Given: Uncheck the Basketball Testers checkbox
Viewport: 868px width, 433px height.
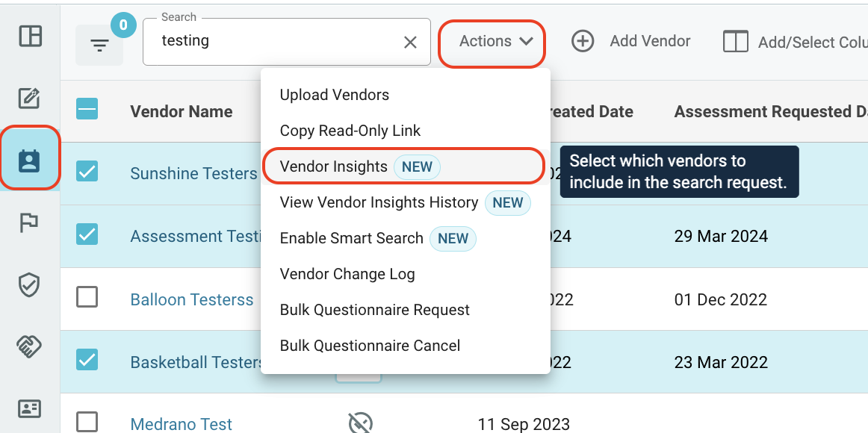Looking at the screenshot, I should pos(87,360).
